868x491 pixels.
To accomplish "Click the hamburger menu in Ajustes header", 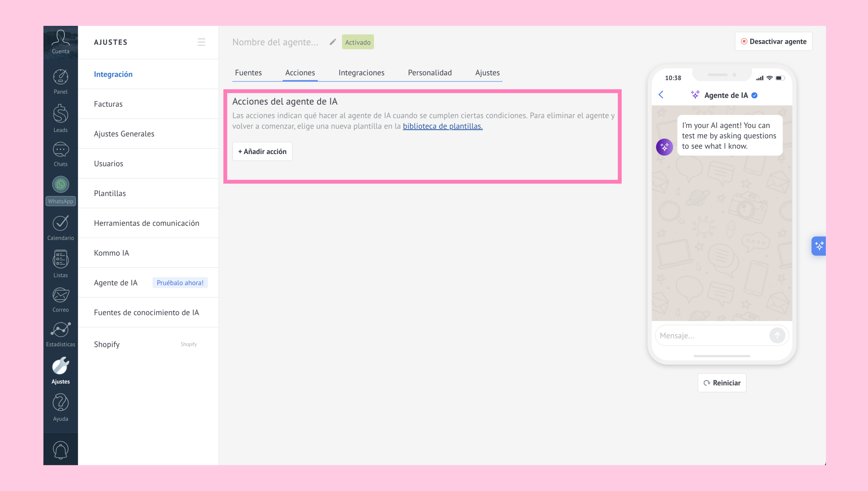I will coord(201,42).
